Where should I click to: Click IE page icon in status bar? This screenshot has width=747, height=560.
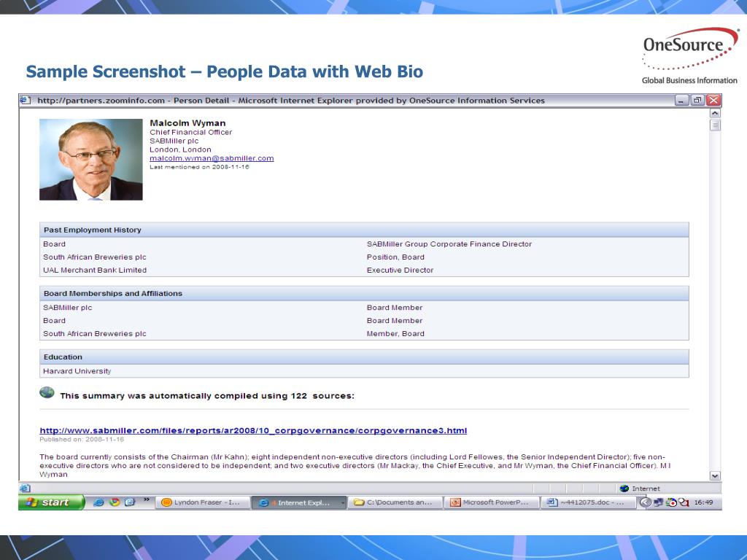[x=26, y=488]
